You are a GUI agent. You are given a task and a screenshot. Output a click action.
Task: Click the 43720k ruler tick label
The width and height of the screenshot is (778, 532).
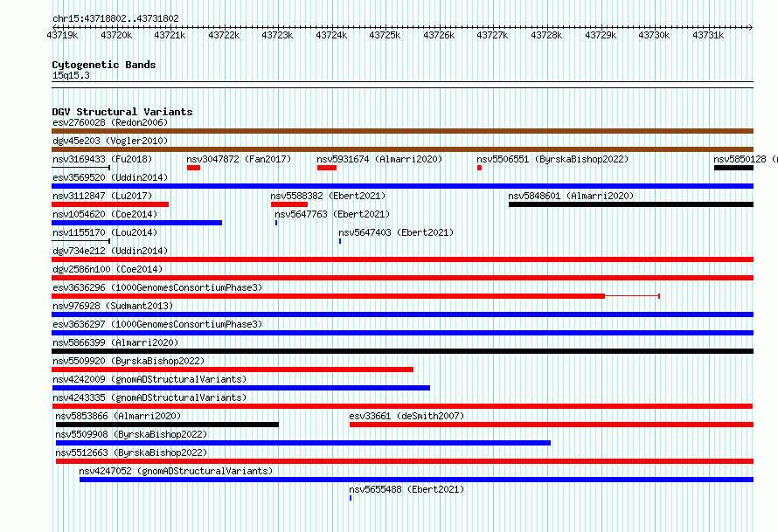coord(116,35)
